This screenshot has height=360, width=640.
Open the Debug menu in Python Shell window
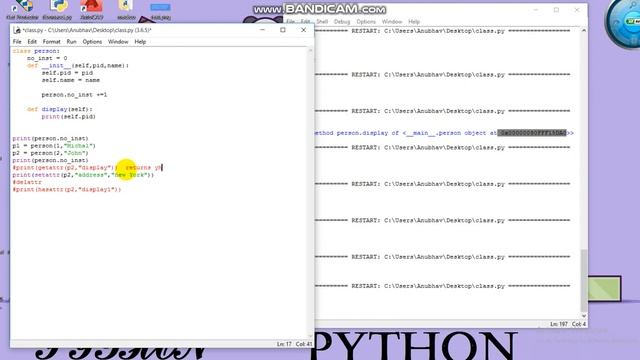[x=342, y=22]
